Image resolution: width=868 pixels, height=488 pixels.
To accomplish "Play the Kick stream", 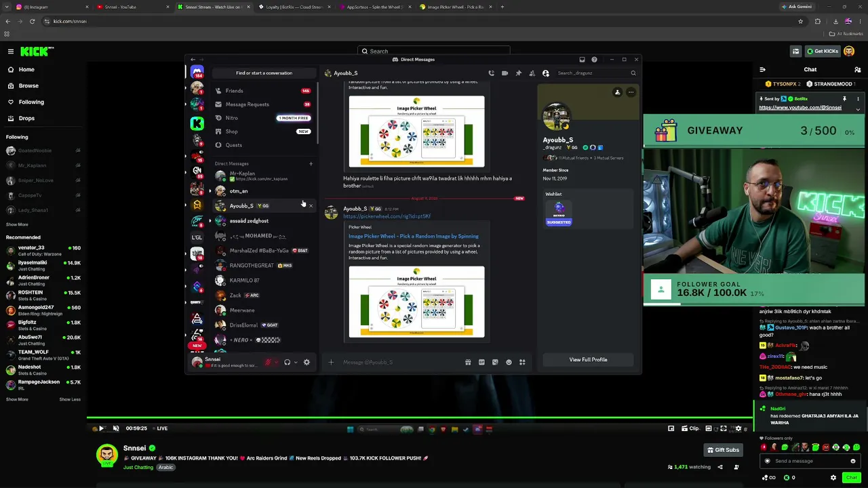I will (102, 428).
